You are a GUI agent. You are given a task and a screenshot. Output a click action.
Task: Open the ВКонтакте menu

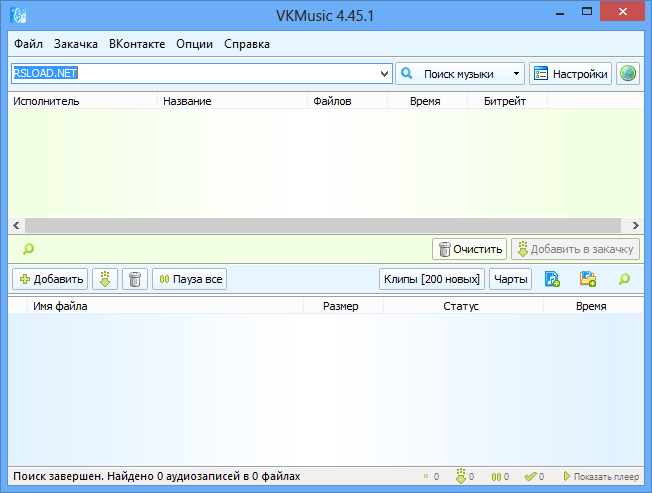(137, 44)
